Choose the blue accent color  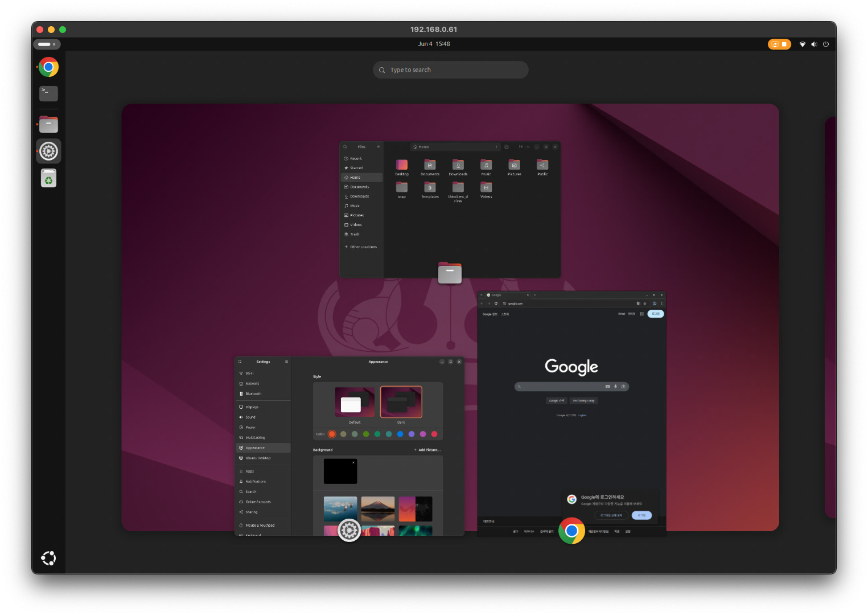point(400,434)
